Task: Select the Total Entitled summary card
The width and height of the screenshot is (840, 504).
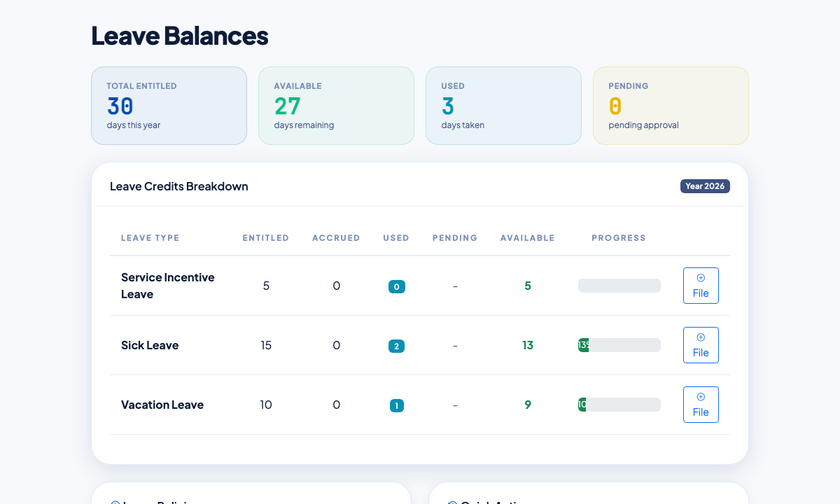Action: pyautogui.click(x=169, y=106)
